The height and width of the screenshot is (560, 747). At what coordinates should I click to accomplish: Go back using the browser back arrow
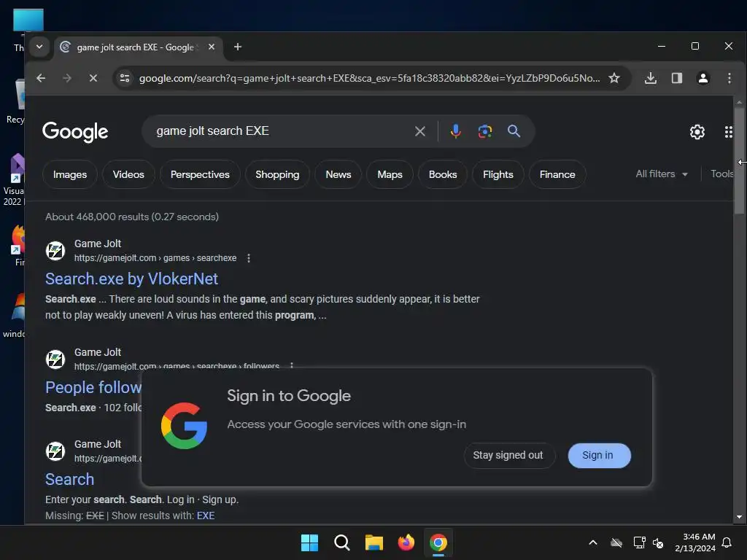pyautogui.click(x=41, y=78)
